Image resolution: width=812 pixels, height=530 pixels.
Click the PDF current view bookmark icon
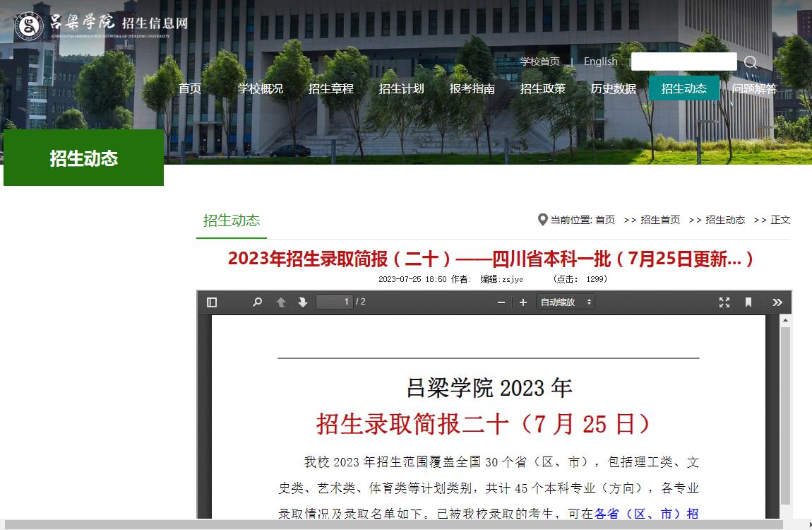coord(748,302)
